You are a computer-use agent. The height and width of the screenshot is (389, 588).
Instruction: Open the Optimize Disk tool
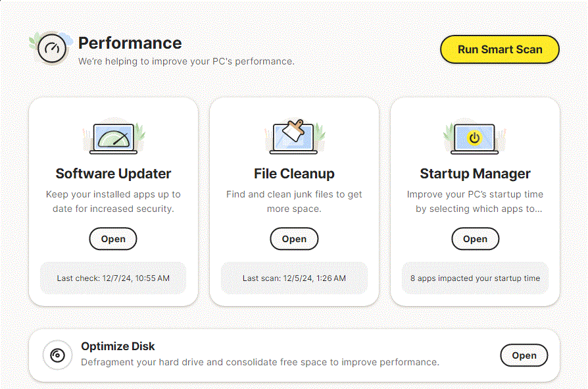[x=524, y=355]
